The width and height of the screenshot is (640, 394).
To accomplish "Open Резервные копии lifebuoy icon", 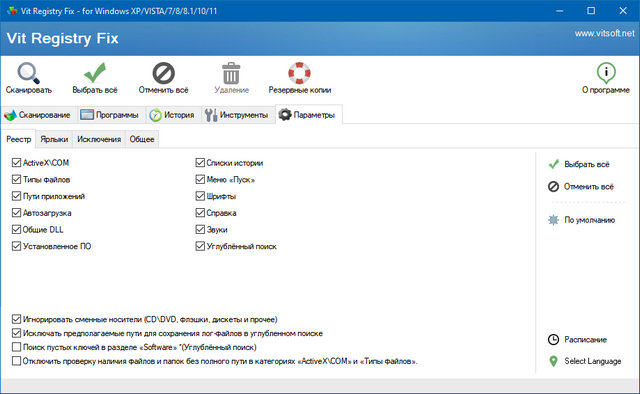I will [x=299, y=73].
